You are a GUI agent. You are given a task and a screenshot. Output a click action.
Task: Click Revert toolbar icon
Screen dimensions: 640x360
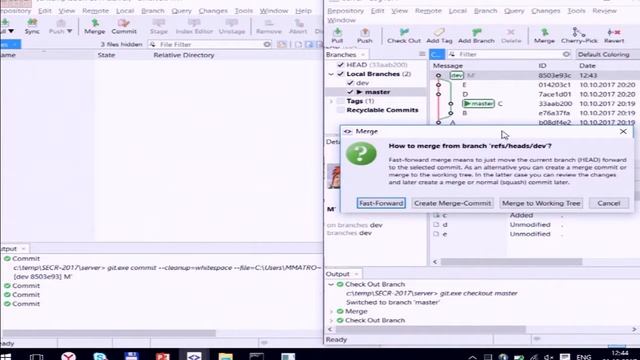tap(614, 36)
